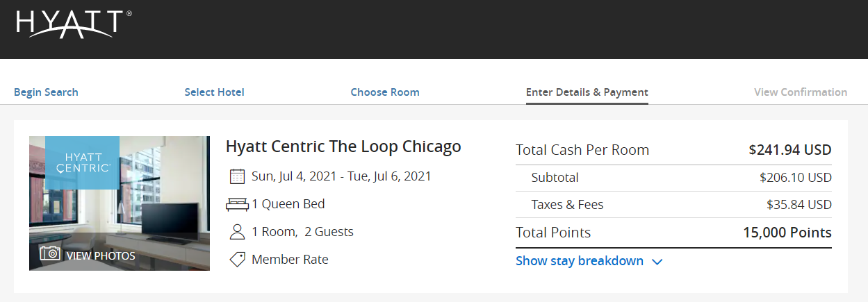Open the View Photos link
The width and height of the screenshot is (868, 302).
[x=100, y=255]
